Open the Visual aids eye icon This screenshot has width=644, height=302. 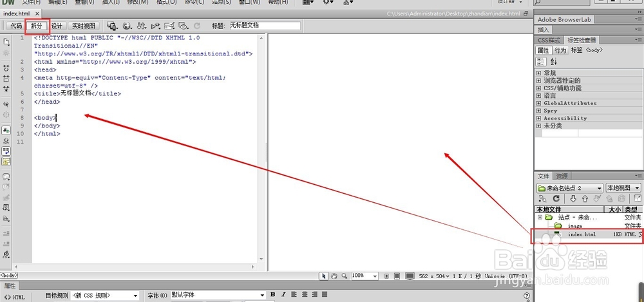click(x=184, y=26)
